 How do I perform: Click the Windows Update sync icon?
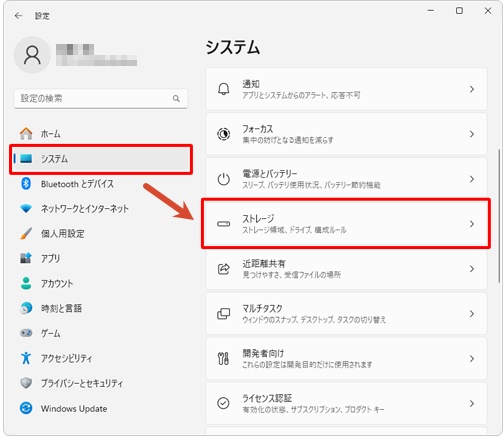[x=26, y=408]
